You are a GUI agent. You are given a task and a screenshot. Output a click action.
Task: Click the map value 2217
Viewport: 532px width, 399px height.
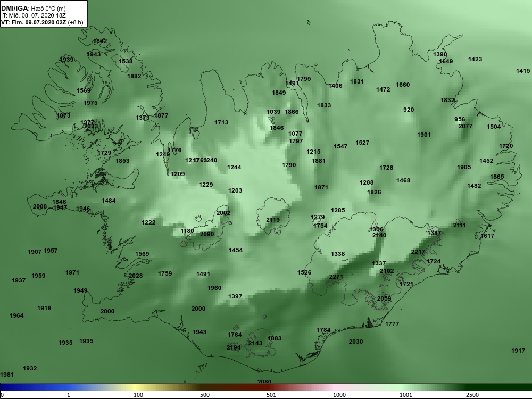pos(418,252)
